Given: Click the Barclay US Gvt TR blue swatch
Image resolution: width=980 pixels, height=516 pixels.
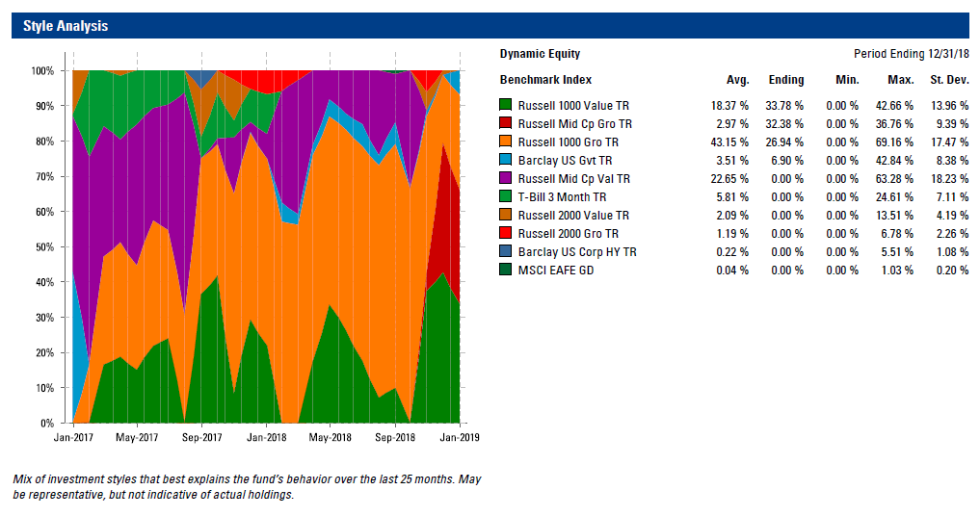Looking at the screenshot, I should (x=506, y=160).
